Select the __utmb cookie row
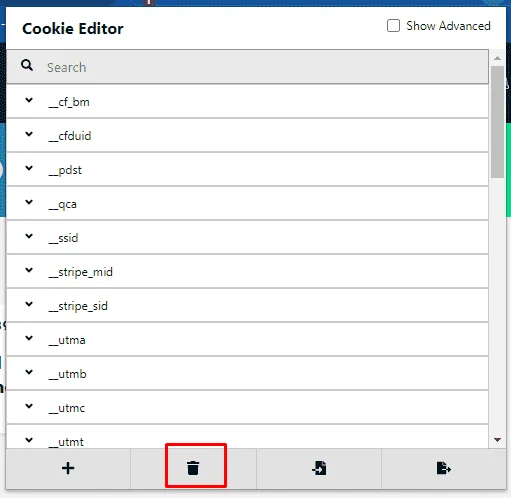Image resolution: width=511 pixels, height=498 pixels. click(x=247, y=373)
